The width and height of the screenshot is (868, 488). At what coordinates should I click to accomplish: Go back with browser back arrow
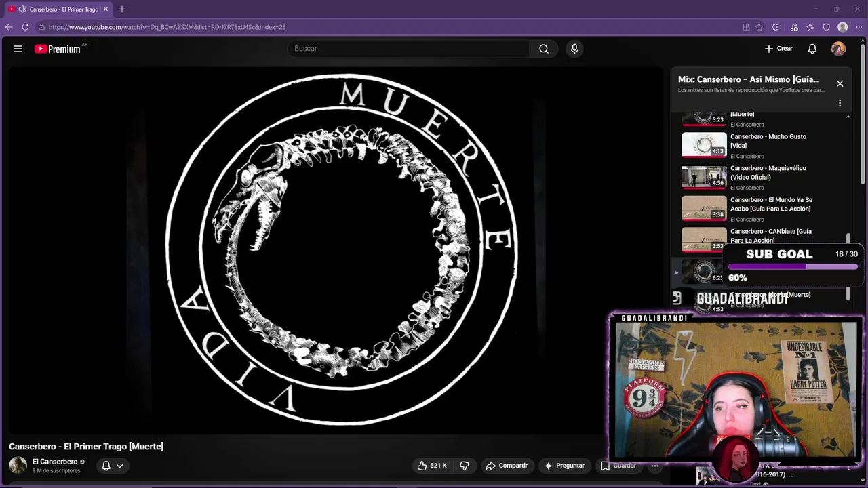pos(9,27)
